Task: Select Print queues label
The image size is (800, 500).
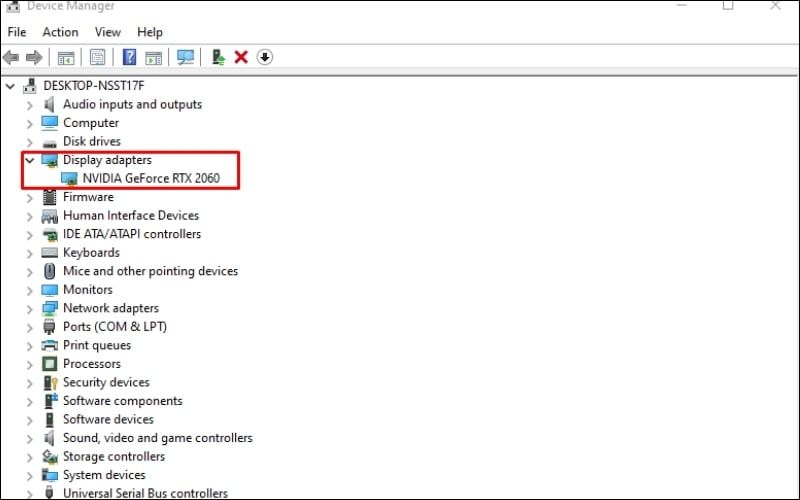Action: pyautogui.click(x=97, y=345)
